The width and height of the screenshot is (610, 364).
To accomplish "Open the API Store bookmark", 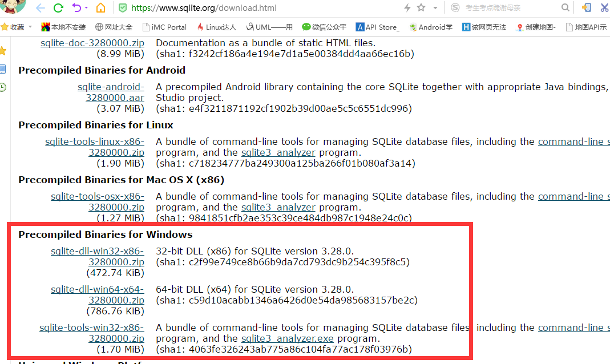I will 377,27.
